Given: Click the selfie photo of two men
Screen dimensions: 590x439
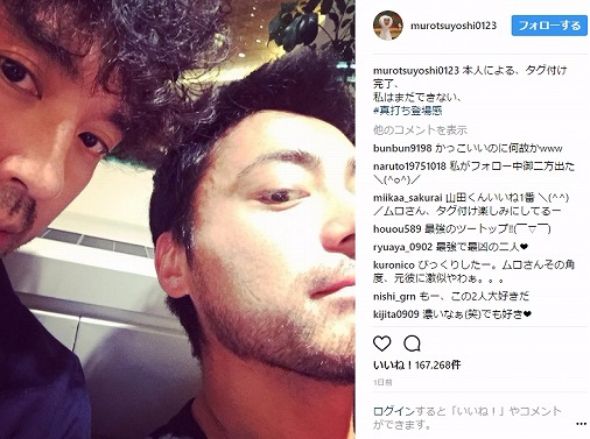Looking at the screenshot, I should (177, 219).
